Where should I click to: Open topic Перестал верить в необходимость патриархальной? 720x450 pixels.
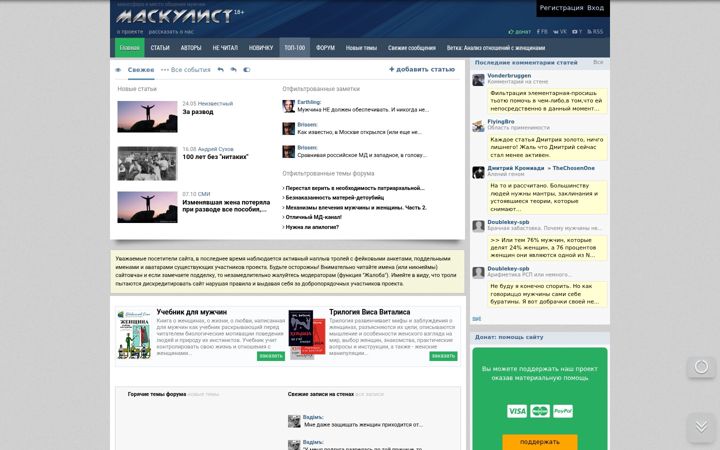pos(354,188)
